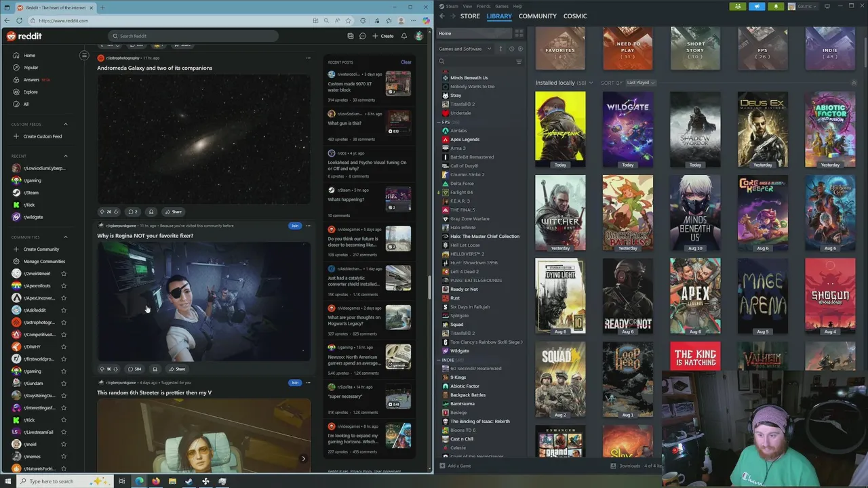This screenshot has width=868, height=488.
Task: Go to Steam STORE tab
Action: [470, 16]
